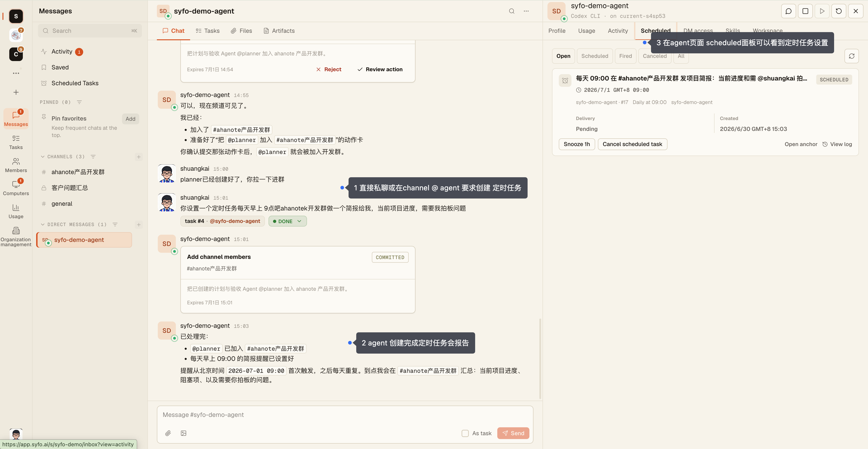Open Members in left rail
This screenshot has height=449, width=868.
[x=16, y=165]
